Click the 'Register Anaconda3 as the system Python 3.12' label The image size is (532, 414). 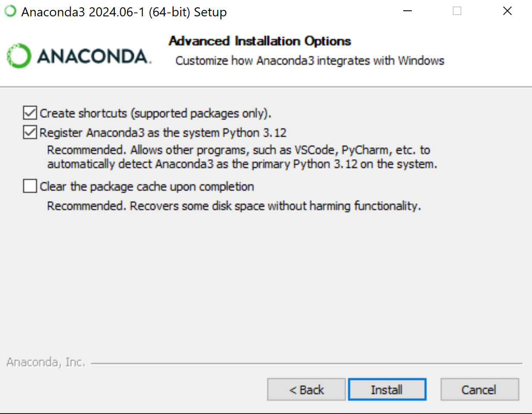pos(163,133)
